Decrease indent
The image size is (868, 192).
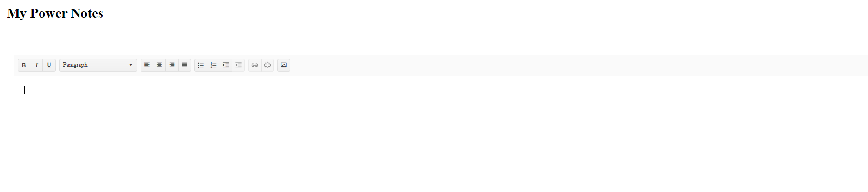coord(238,65)
